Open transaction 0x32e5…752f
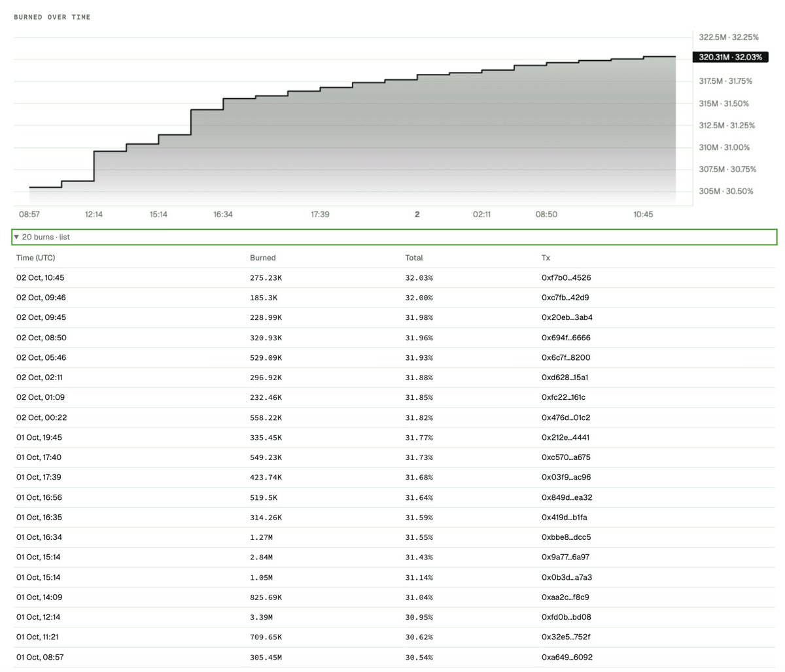 (x=566, y=637)
